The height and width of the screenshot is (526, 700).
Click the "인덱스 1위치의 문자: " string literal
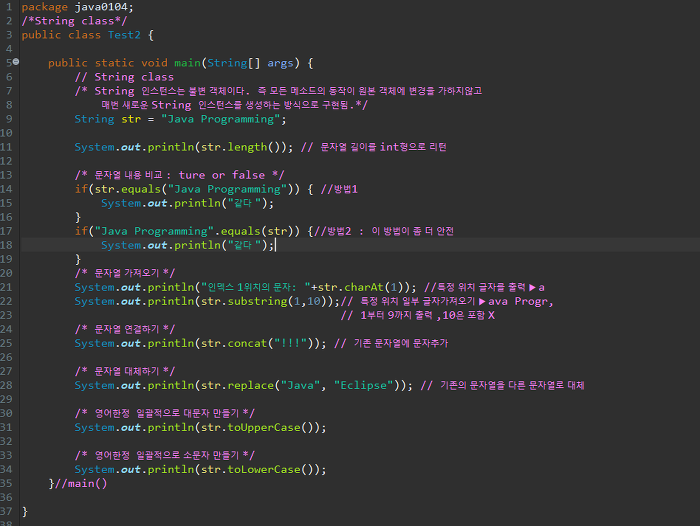[255, 287]
